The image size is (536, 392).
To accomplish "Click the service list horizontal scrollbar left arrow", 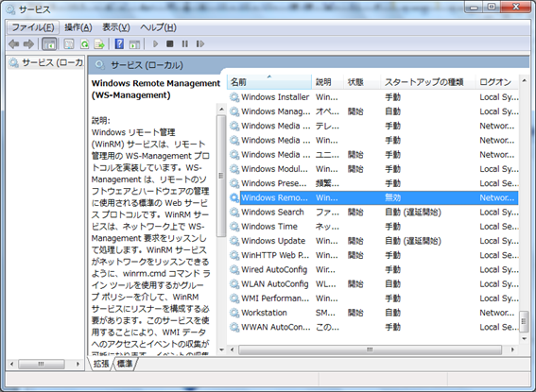I will 233,349.
